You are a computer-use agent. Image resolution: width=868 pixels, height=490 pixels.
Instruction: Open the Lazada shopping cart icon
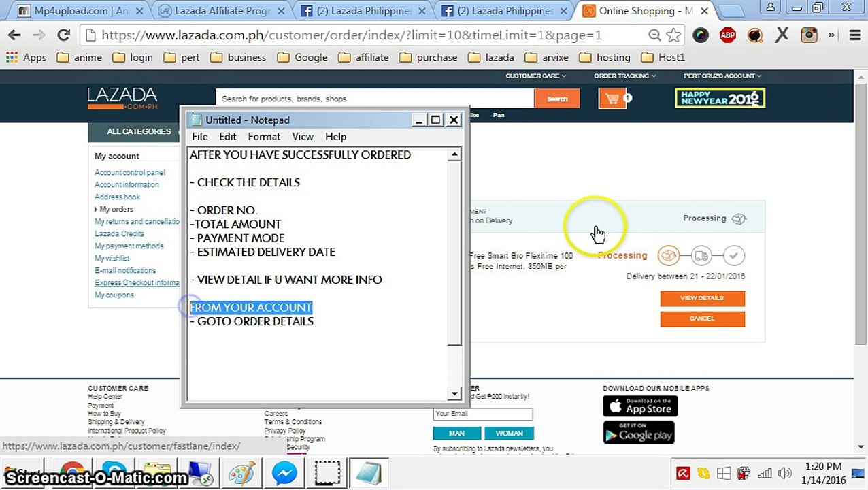tap(612, 99)
